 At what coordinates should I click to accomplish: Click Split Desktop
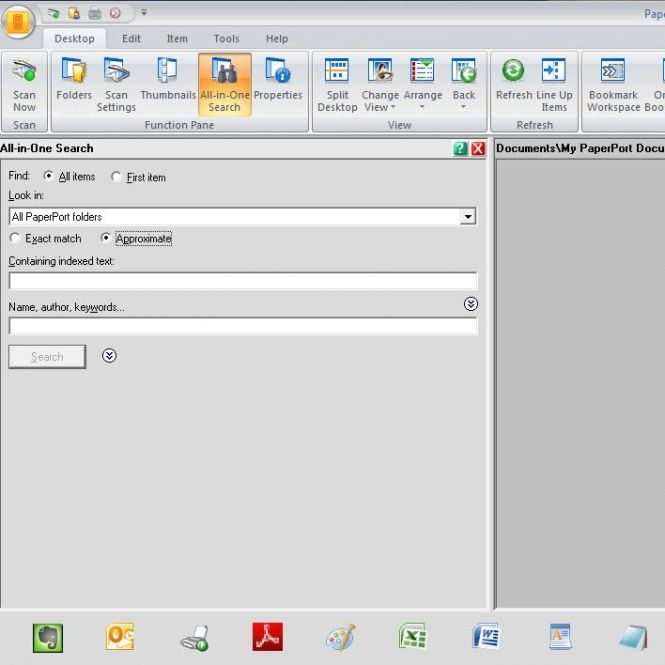pyautogui.click(x=337, y=85)
